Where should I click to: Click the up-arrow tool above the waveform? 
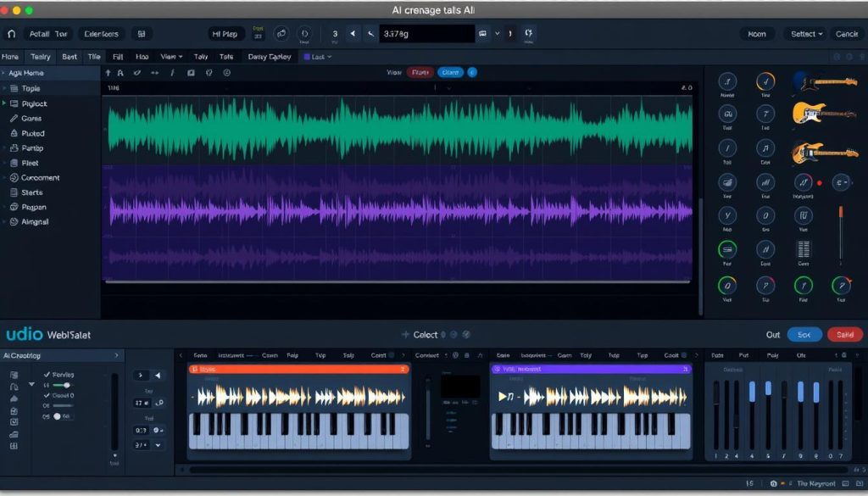108,73
